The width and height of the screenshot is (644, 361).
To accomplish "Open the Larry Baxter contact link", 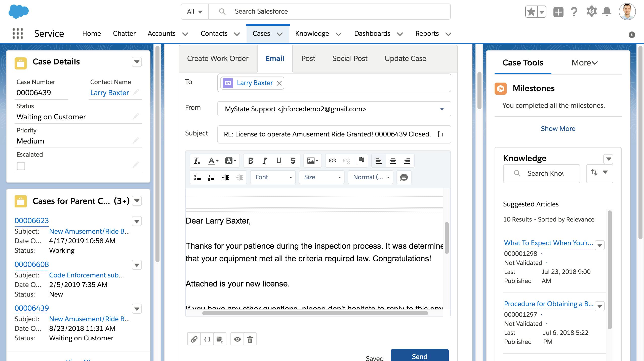I will tap(109, 93).
